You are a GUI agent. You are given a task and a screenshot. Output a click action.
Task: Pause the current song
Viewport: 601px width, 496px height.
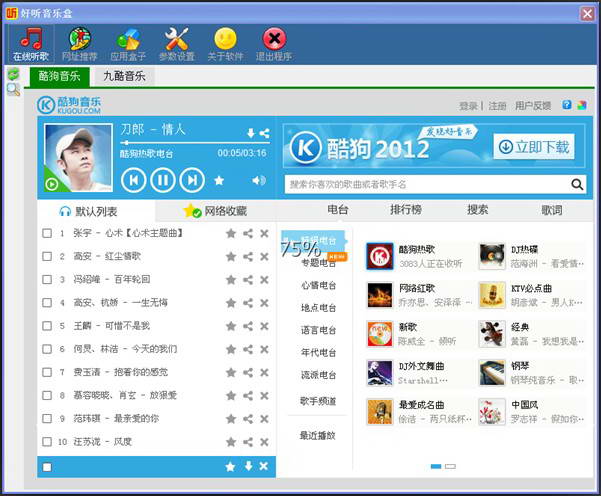[x=163, y=180]
